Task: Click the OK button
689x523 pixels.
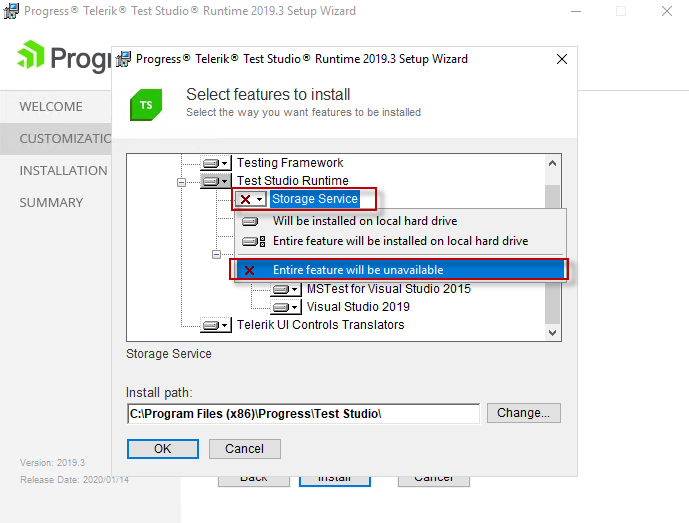Action: (163, 449)
